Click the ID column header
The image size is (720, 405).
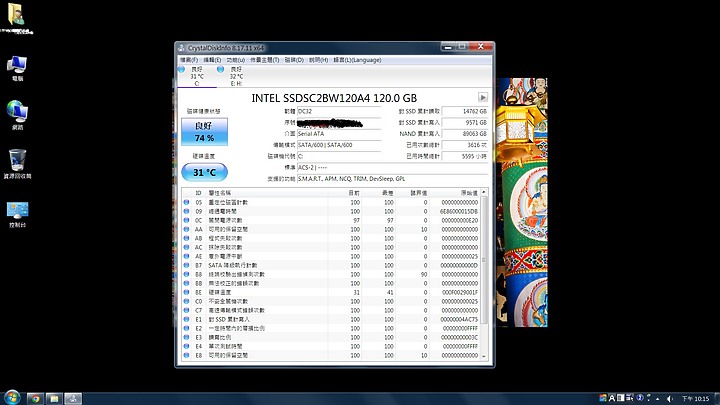pyautogui.click(x=198, y=193)
